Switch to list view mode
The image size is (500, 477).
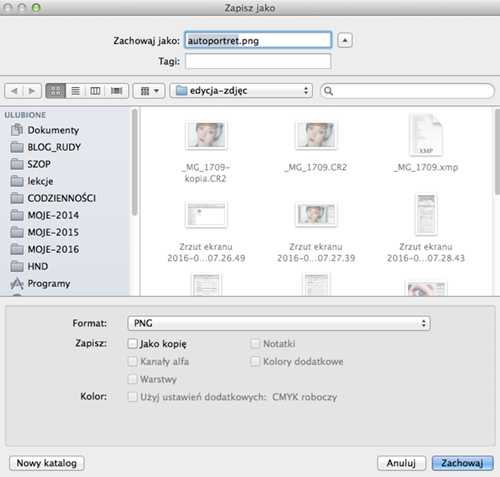(x=76, y=91)
